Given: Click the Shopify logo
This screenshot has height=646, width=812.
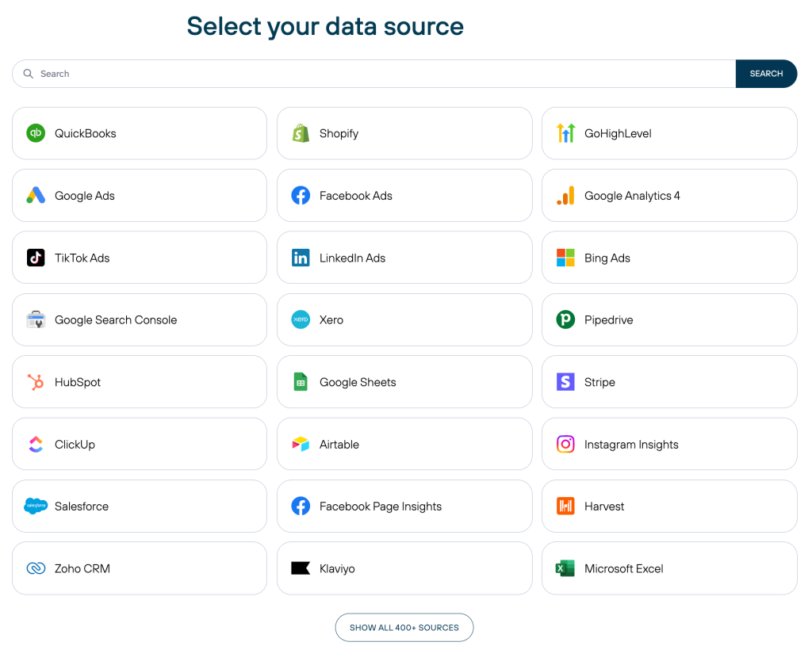Looking at the screenshot, I should [301, 133].
